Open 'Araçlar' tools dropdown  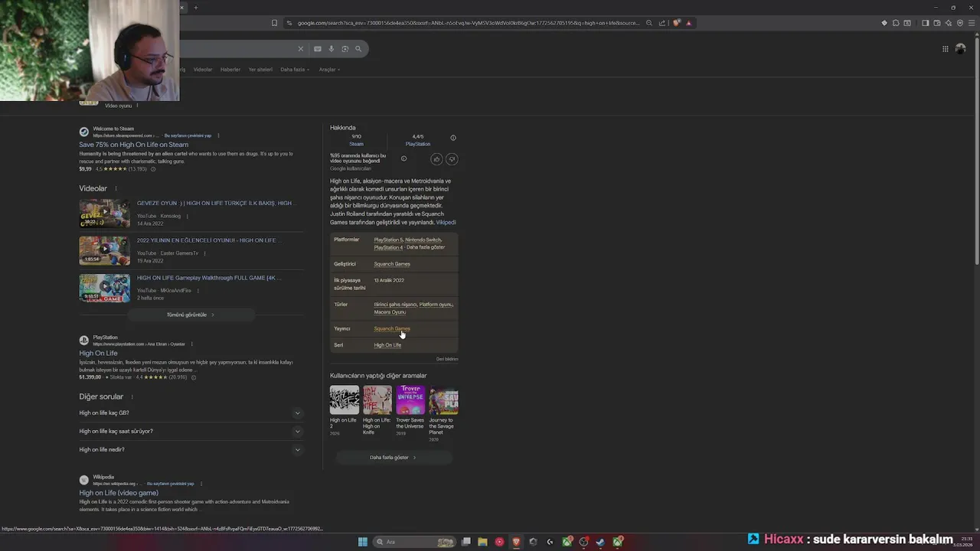[x=329, y=70]
